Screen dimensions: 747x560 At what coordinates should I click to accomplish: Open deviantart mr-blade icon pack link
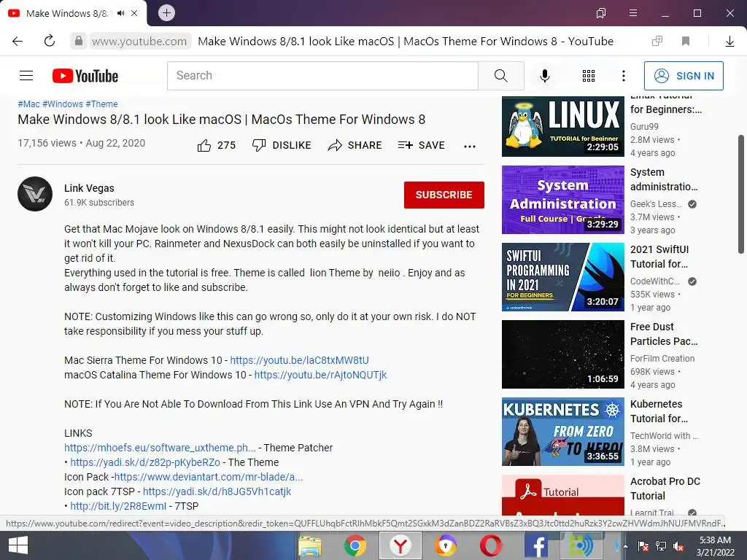pyautogui.click(x=209, y=477)
